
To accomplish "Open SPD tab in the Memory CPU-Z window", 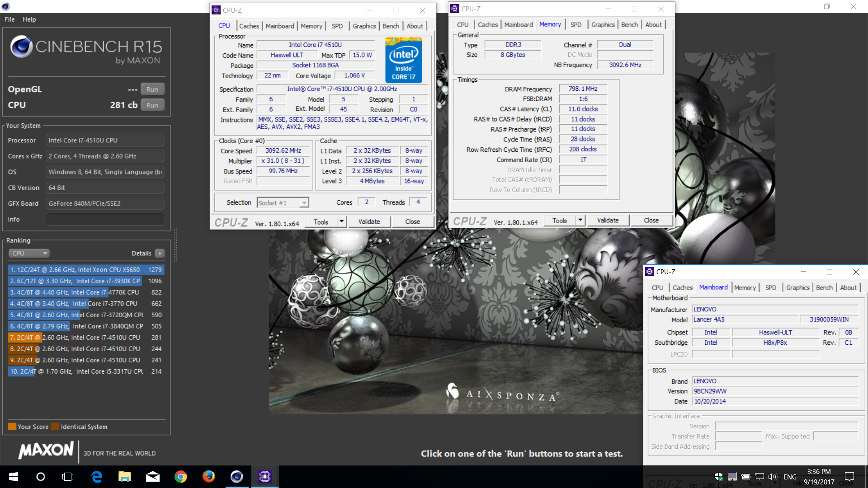I will (576, 24).
